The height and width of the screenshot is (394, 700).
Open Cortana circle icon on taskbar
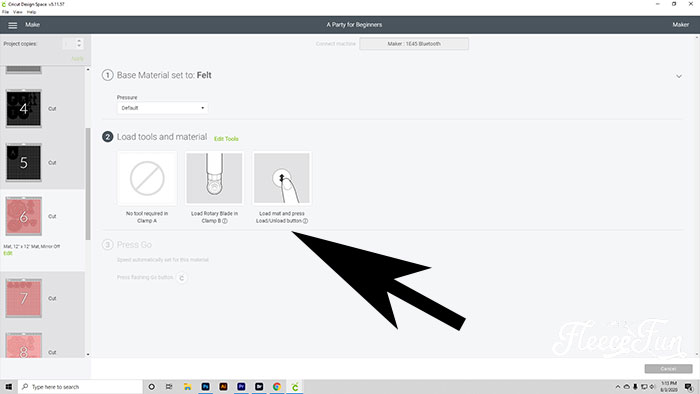coord(151,387)
